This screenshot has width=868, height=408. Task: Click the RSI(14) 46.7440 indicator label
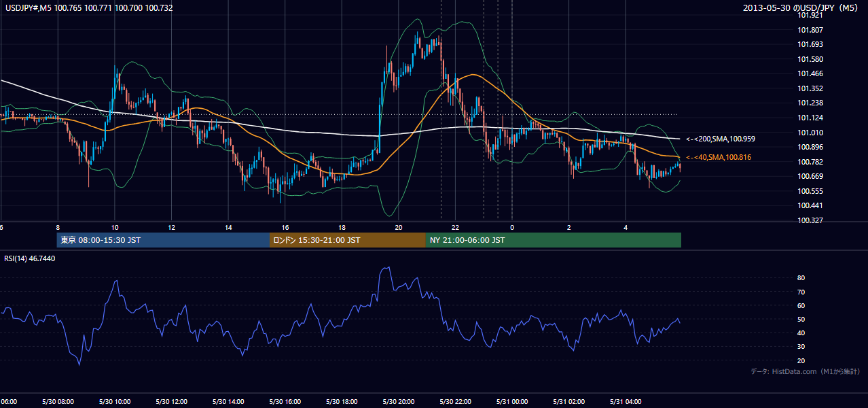(30, 258)
